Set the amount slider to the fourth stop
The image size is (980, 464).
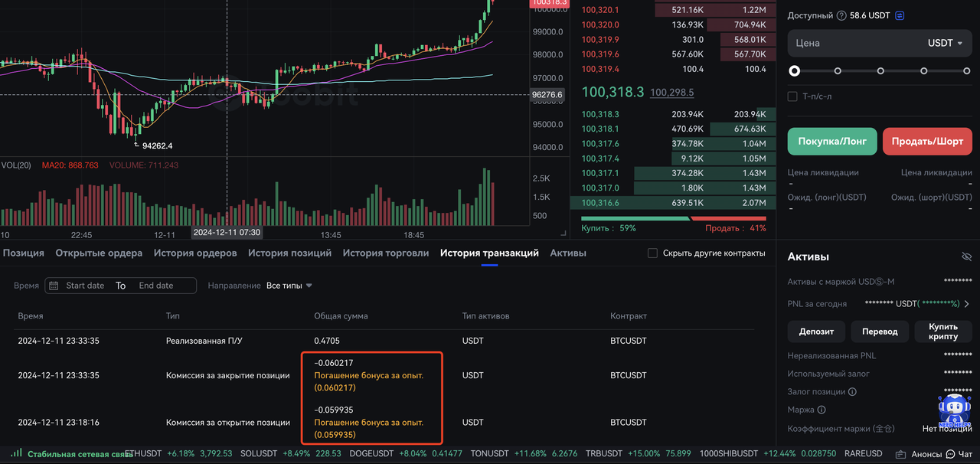924,71
